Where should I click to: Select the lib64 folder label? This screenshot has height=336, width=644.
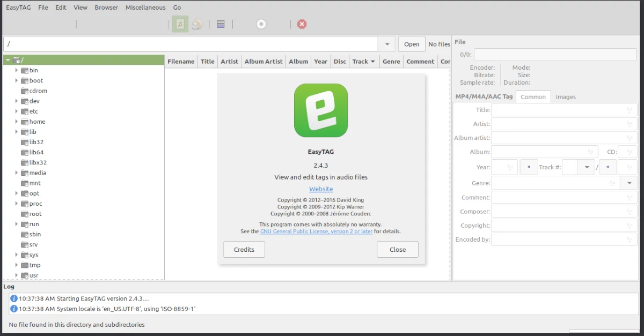point(36,152)
